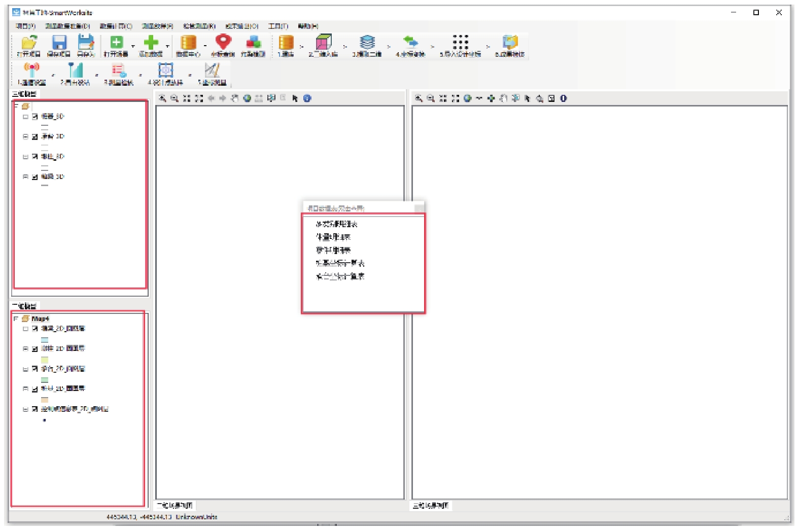
Task: Click the red map pin icon in toolbar
Action: pyautogui.click(x=223, y=42)
